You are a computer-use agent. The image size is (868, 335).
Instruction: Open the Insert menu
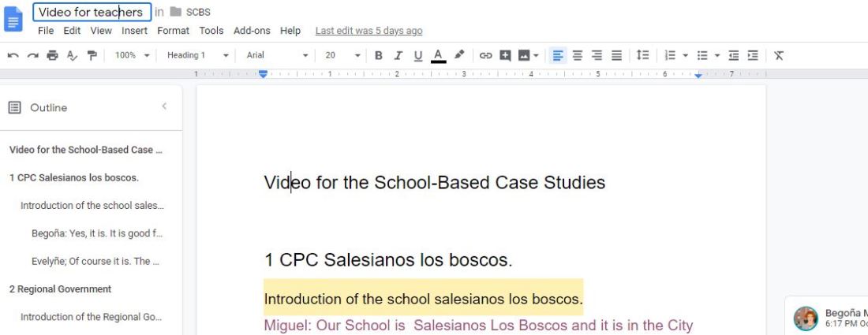coord(134,31)
